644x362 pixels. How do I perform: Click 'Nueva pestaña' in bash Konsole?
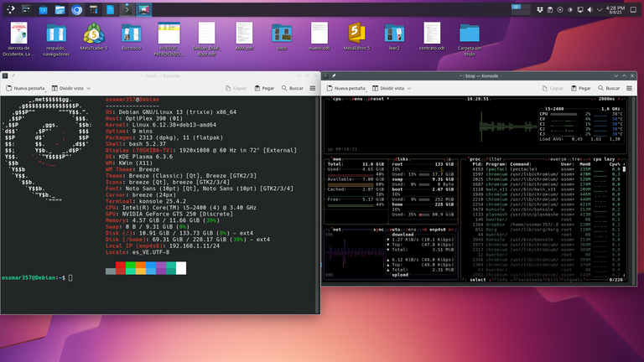coord(25,88)
